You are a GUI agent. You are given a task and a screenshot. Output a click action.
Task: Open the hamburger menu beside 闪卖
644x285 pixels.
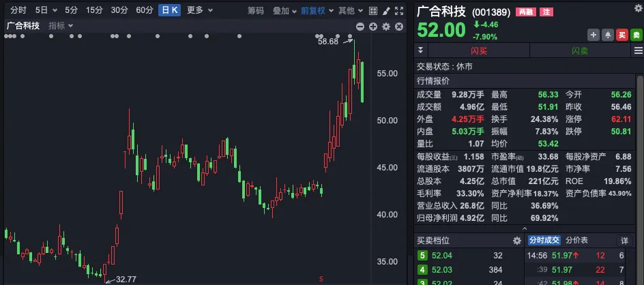click(x=638, y=50)
